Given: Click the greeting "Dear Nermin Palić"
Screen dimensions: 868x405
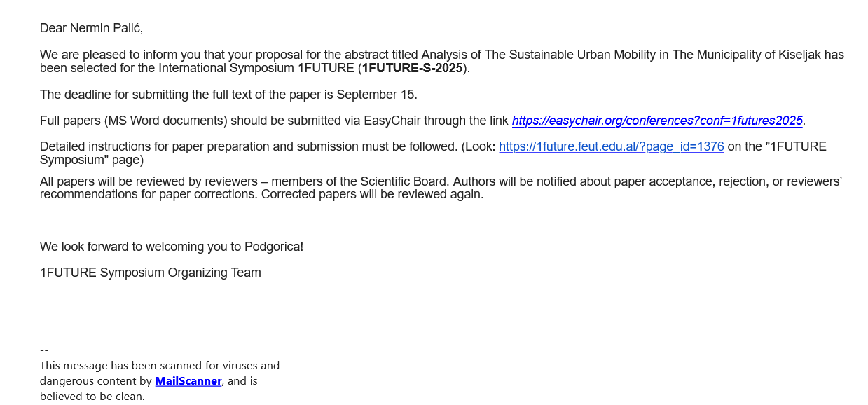Looking at the screenshot, I should tap(91, 28).
